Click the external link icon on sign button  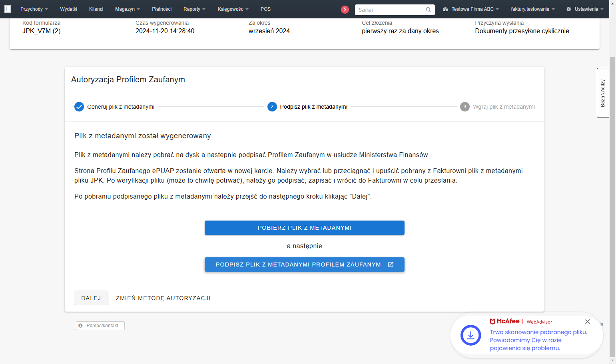point(391,265)
